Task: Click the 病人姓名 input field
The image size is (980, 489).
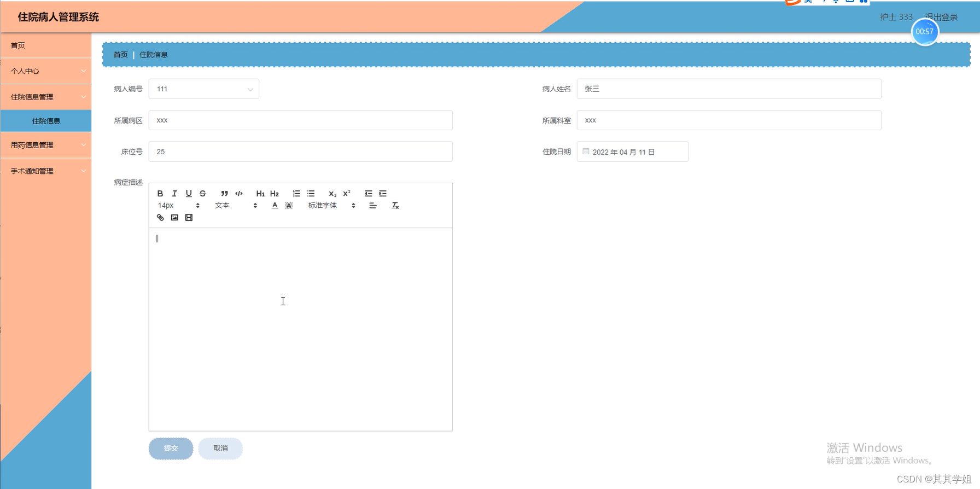Action: (729, 89)
